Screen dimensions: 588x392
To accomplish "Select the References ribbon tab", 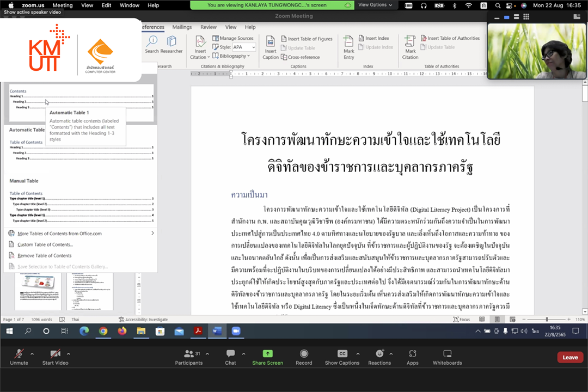I will point(153,27).
